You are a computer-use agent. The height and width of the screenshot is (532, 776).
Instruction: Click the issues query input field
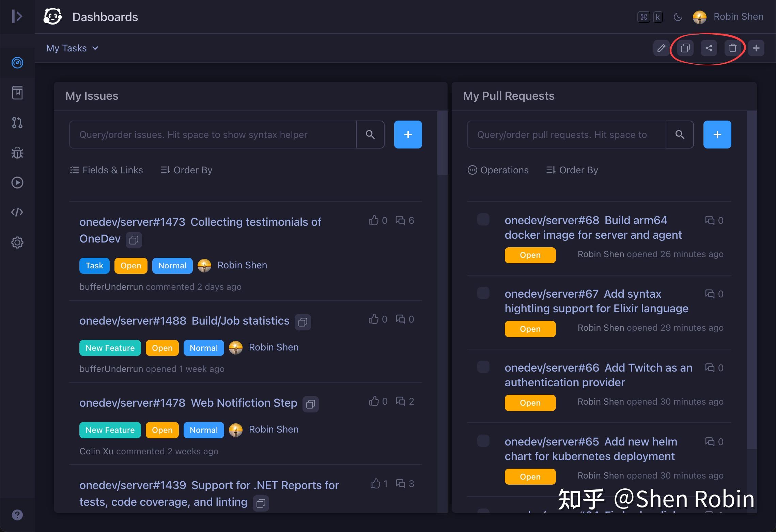point(213,135)
